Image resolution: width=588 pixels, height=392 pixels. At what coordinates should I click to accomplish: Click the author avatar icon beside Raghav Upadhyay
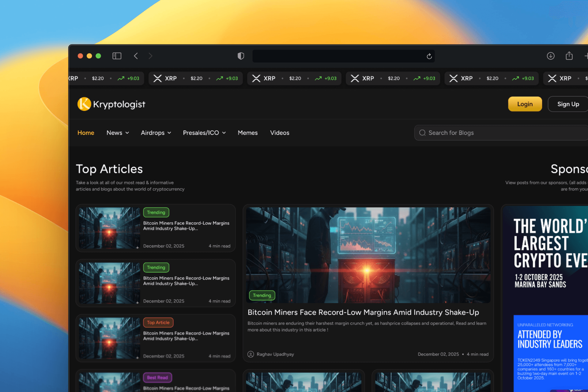pyautogui.click(x=251, y=354)
